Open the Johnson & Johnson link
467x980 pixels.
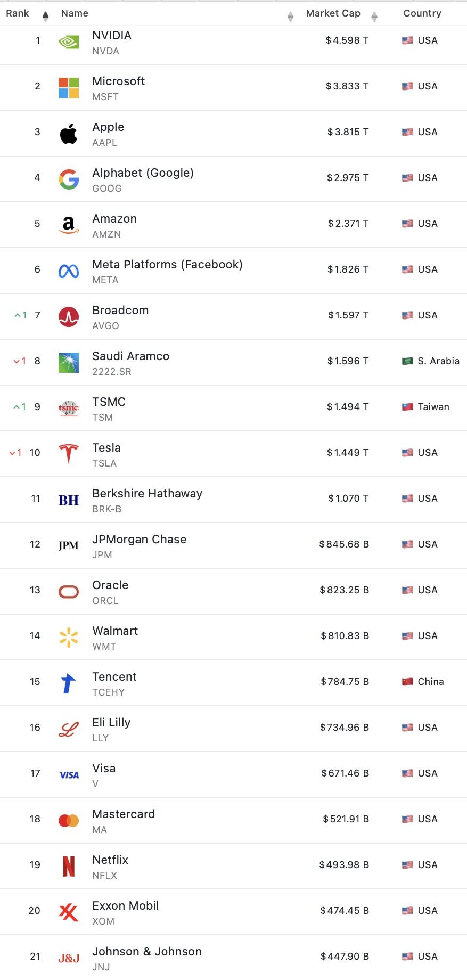[147, 951]
